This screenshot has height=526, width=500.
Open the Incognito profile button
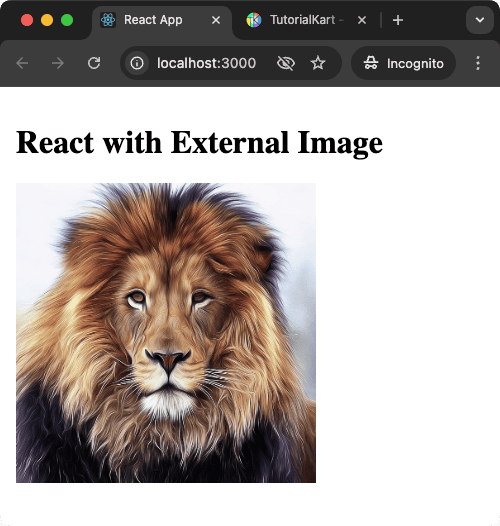403,63
